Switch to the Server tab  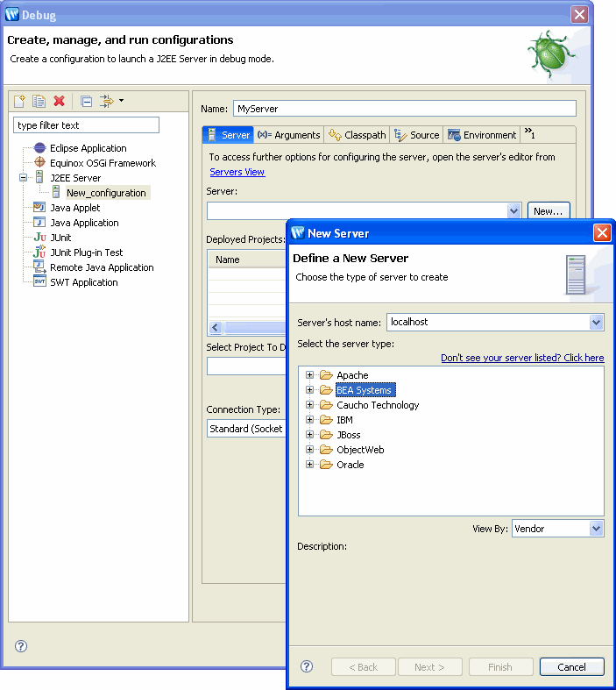(228, 135)
